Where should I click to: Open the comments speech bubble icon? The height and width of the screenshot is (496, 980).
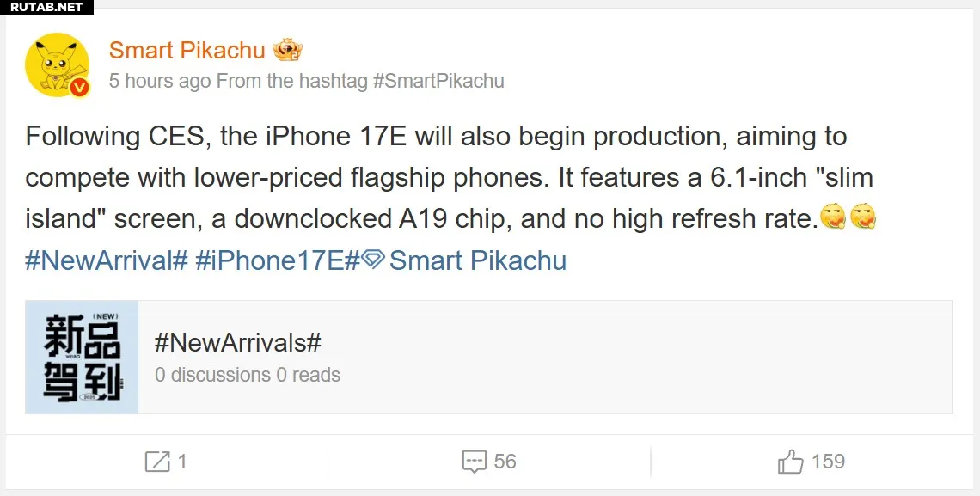click(475, 462)
